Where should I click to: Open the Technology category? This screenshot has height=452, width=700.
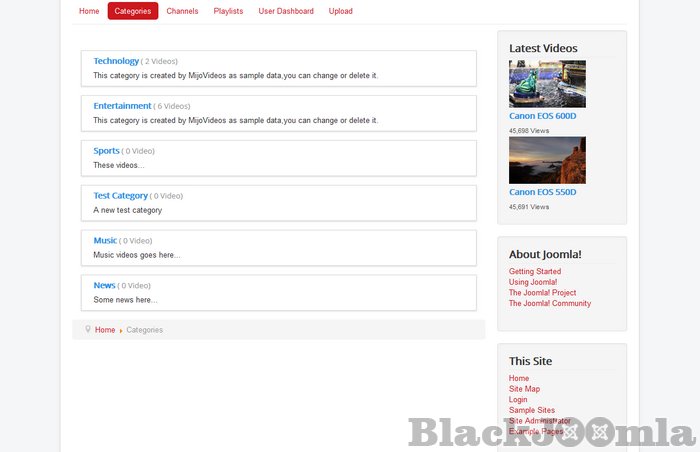(116, 61)
